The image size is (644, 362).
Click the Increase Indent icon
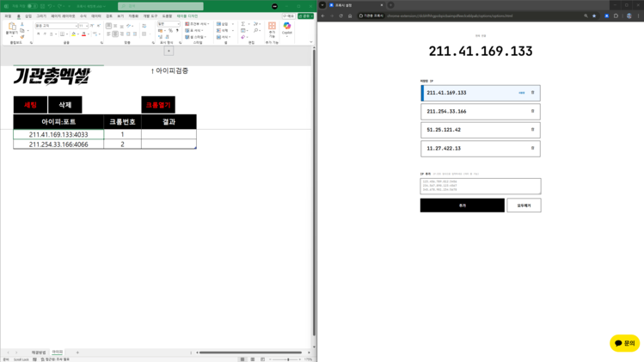coord(135,34)
